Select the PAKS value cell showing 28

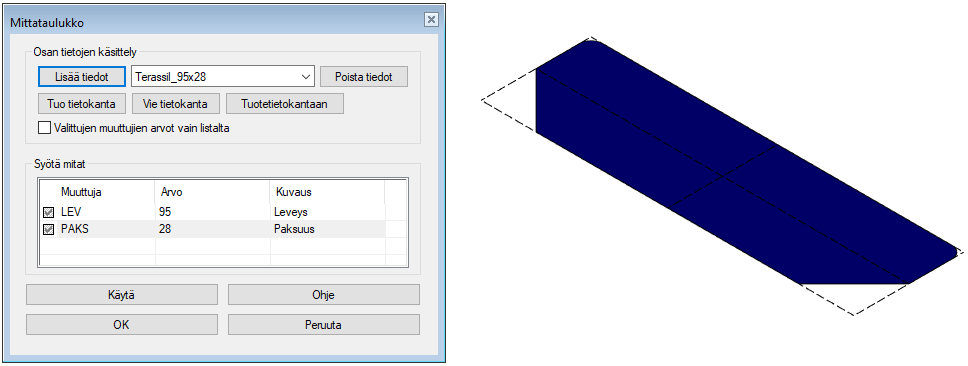pos(212,230)
